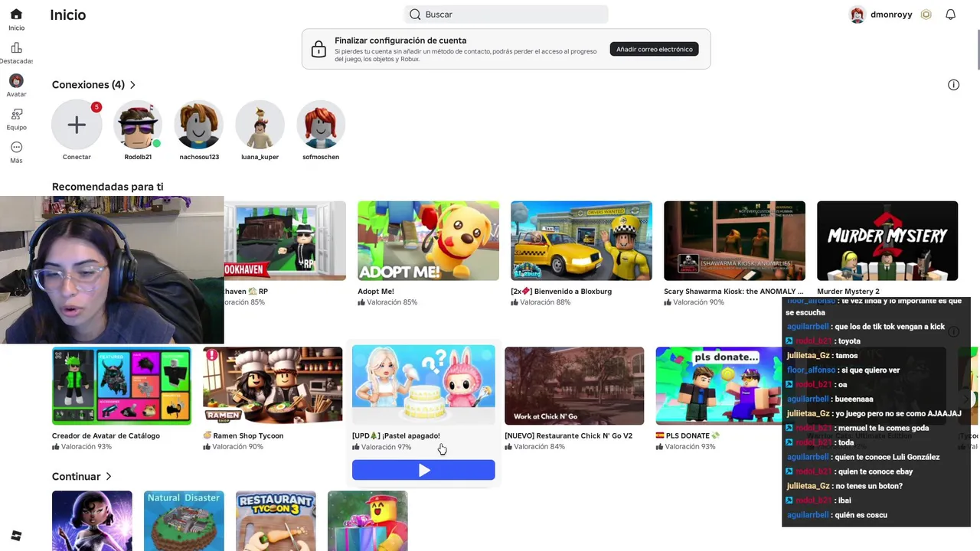Image resolution: width=980 pixels, height=551 pixels.
Task: Click the Inicio page title
Action: tap(68, 15)
